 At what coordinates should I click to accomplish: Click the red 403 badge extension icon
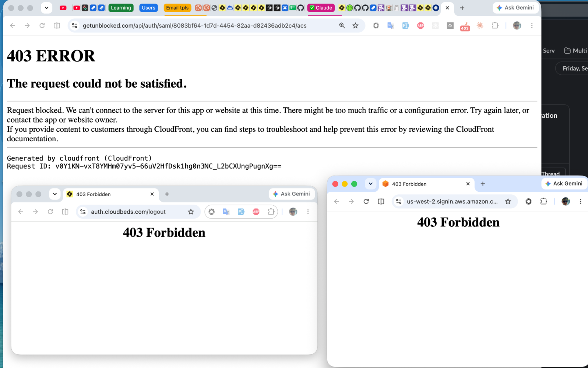465,26
